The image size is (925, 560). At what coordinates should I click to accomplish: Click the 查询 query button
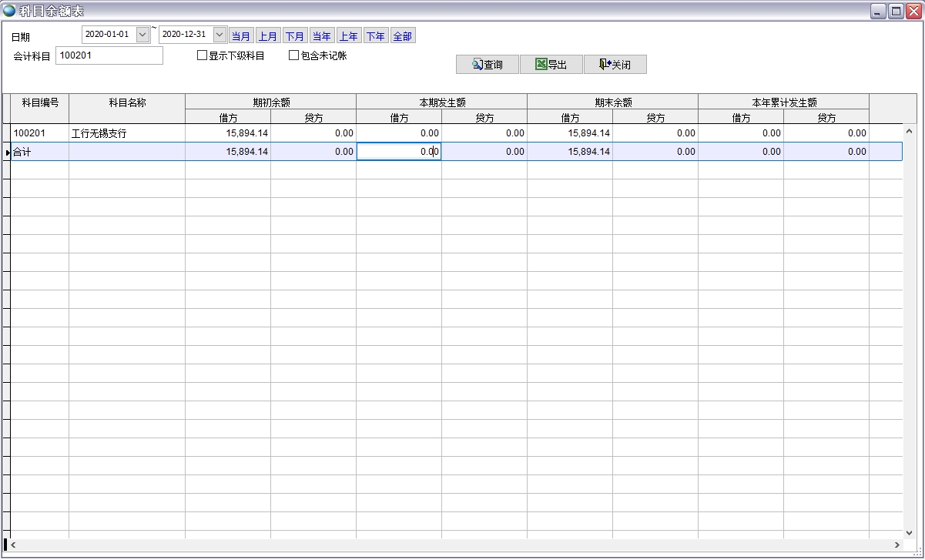tap(487, 65)
